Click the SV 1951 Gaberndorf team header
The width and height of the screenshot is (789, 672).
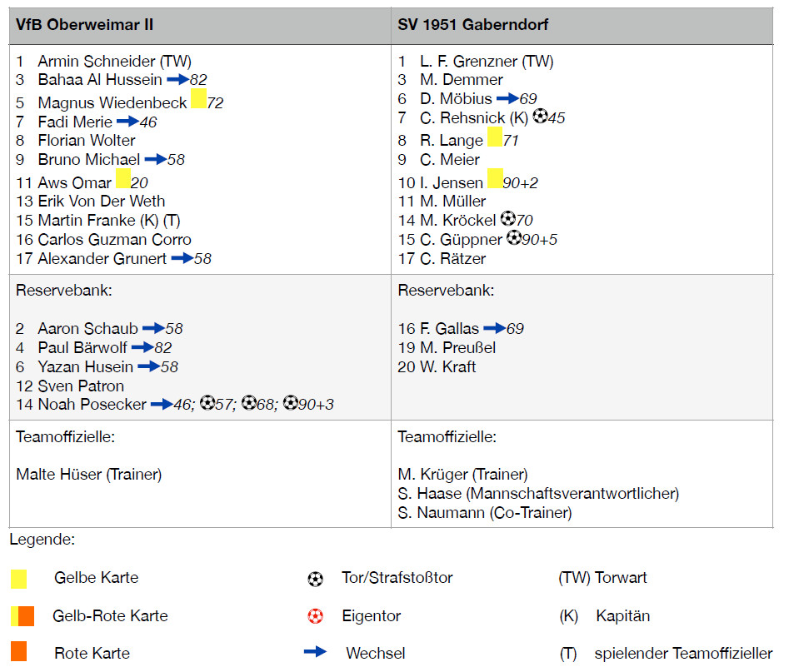pyautogui.click(x=472, y=25)
